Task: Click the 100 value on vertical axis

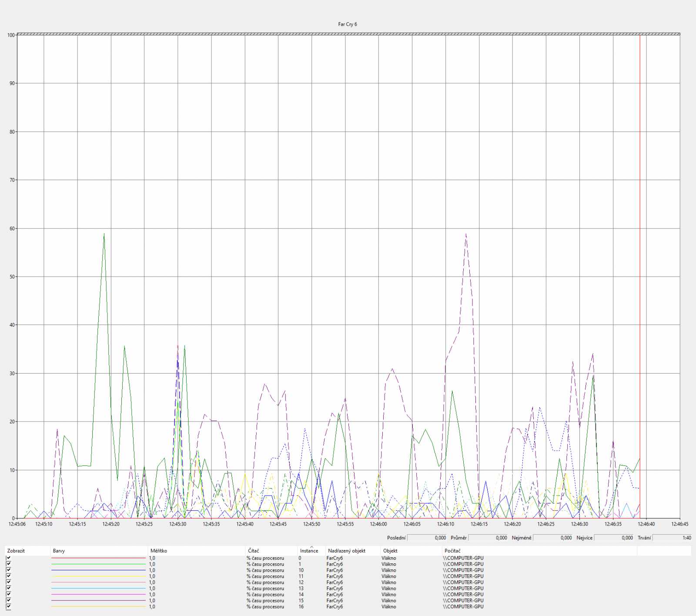Action: (x=11, y=35)
